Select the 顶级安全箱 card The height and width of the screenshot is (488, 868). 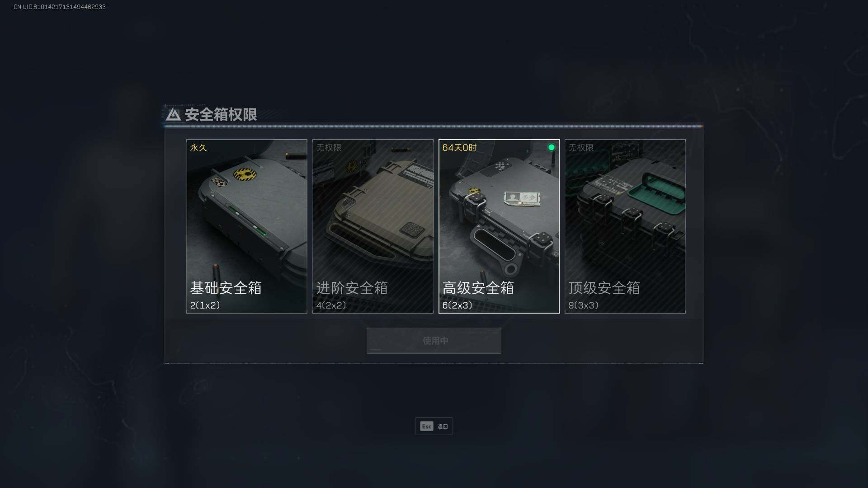(625, 226)
